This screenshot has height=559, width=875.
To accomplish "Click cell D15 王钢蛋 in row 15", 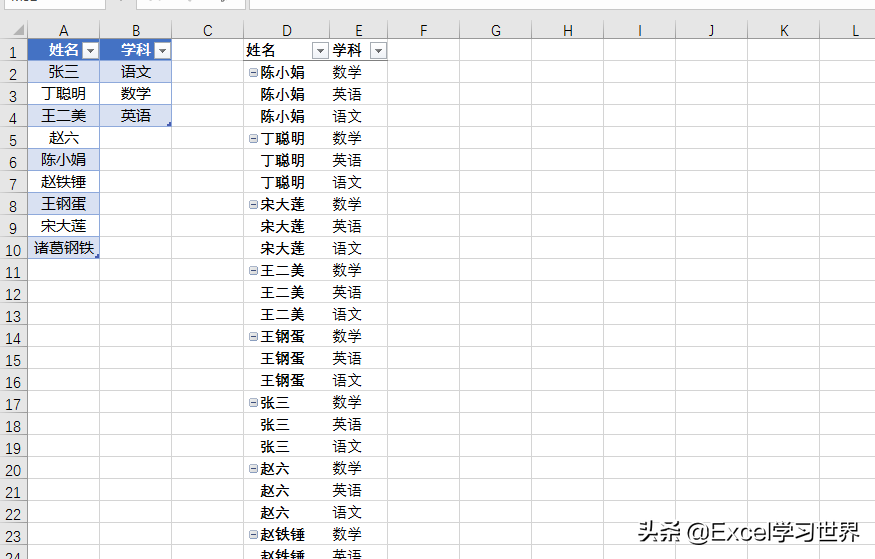I will pyautogui.click(x=286, y=358).
